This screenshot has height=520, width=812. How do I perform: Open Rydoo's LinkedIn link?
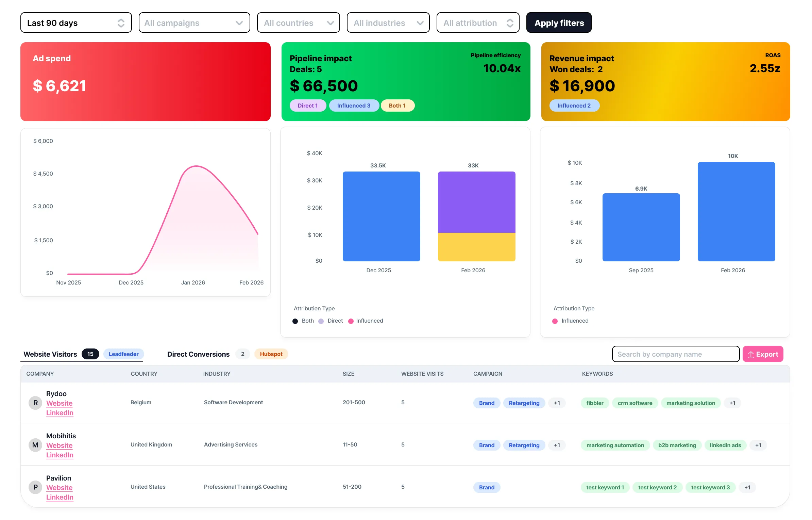tap(60, 412)
